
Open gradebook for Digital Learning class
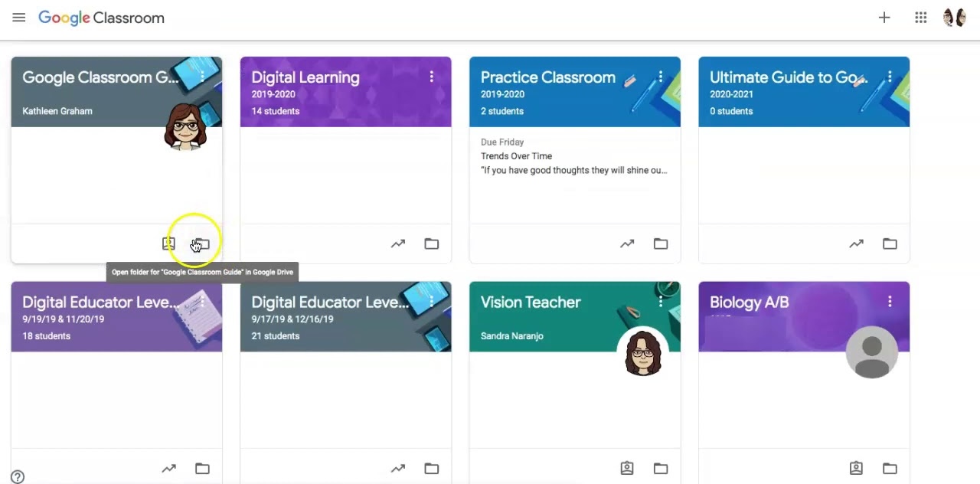[398, 244]
